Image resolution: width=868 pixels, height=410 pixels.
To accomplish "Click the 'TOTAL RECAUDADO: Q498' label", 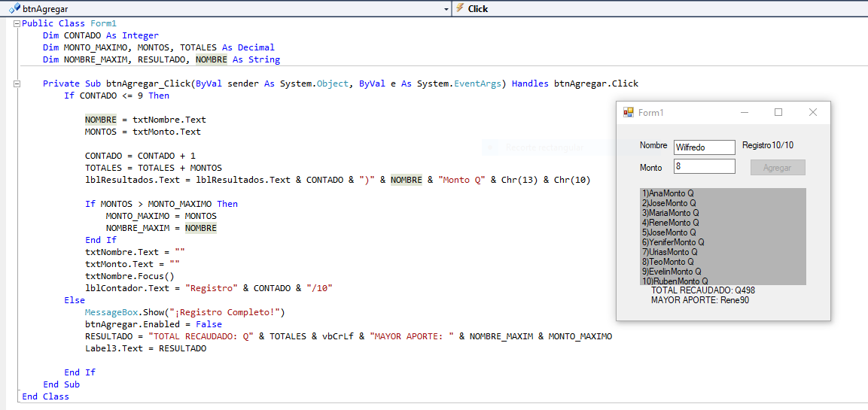I will pyautogui.click(x=703, y=290).
